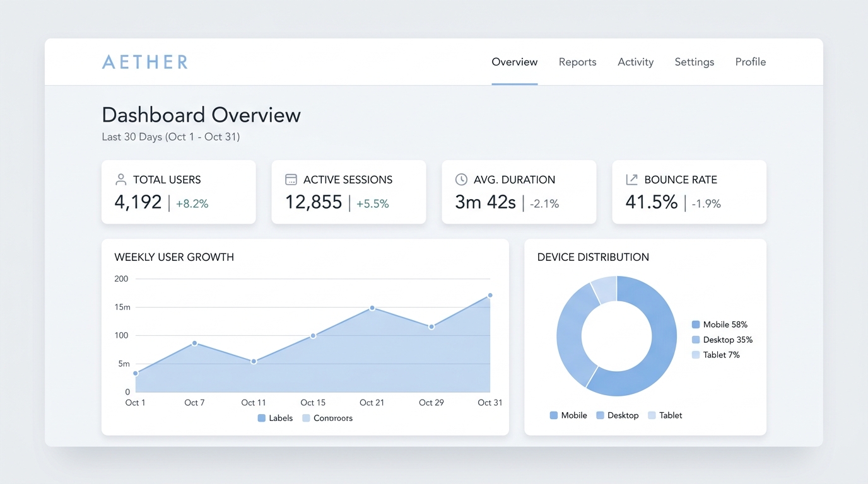Image resolution: width=868 pixels, height=484 pixels.
Task: Switch to the Activity tab
Action: 635,62
